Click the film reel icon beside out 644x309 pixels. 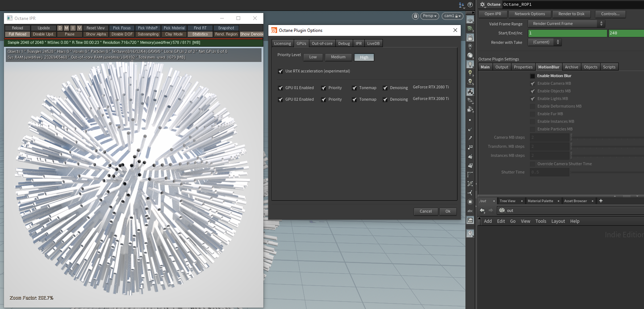click(x=502, y=210)
